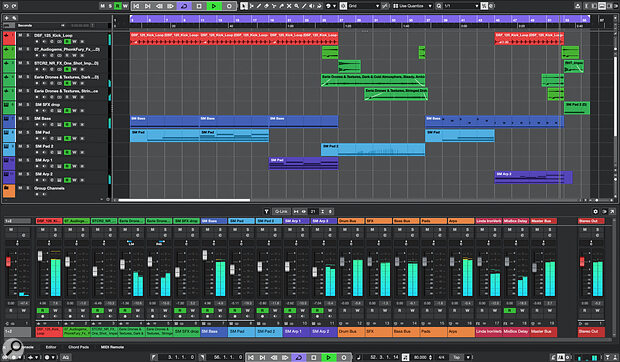Select the Object Selection arrow tool

pos(244,6)
